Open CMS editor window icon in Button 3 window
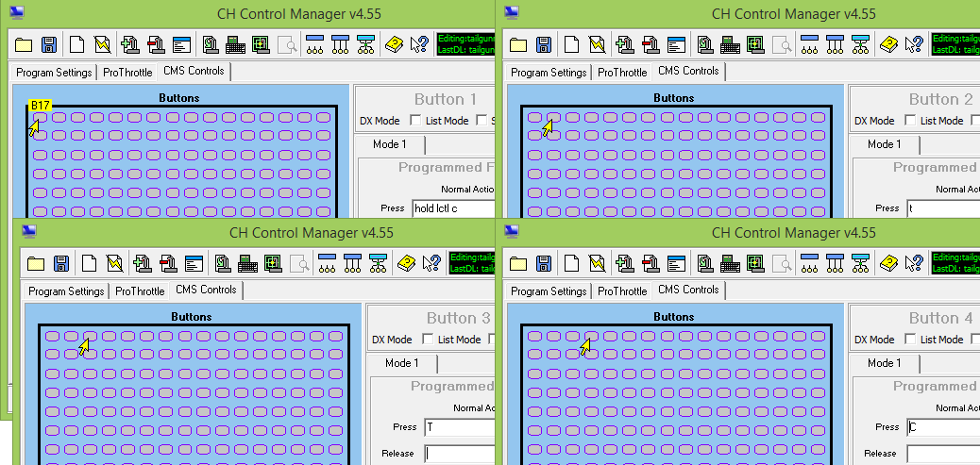The image size is (980, 465). tap(194, 263)
